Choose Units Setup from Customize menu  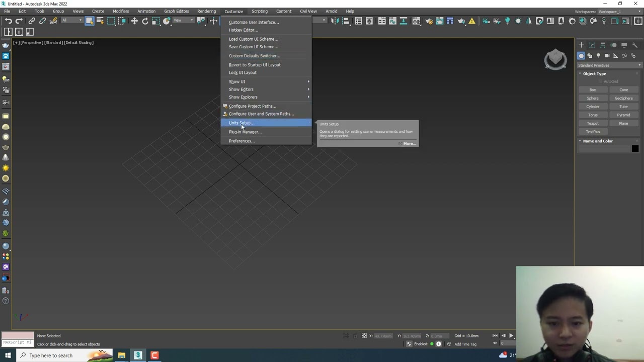(x=267, y=123)
